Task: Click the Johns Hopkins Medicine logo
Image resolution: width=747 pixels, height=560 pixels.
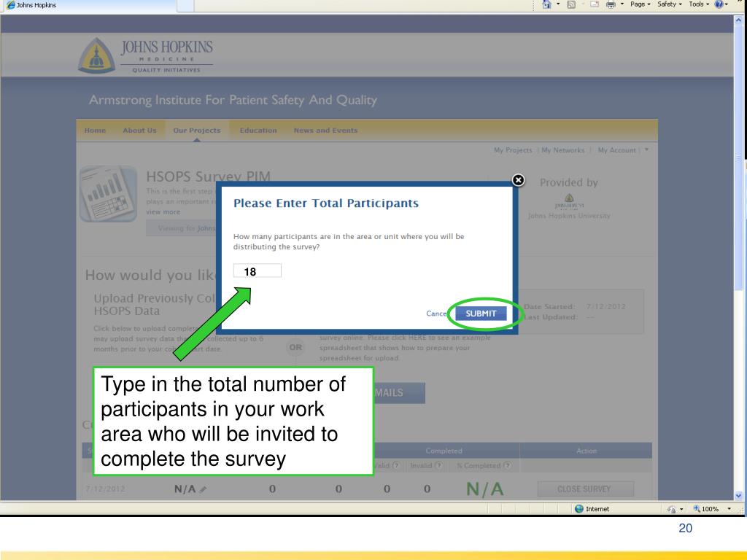Action: click(146, 55)
